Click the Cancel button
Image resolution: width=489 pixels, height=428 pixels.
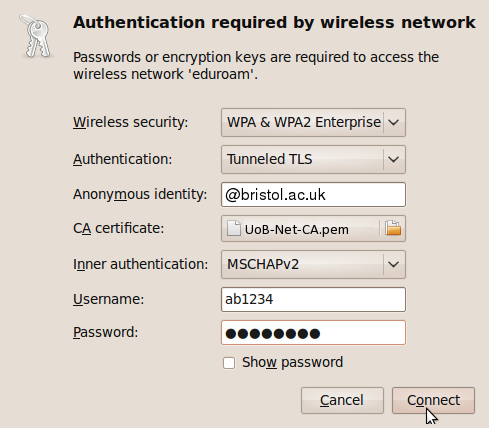(x=342, y=400)
